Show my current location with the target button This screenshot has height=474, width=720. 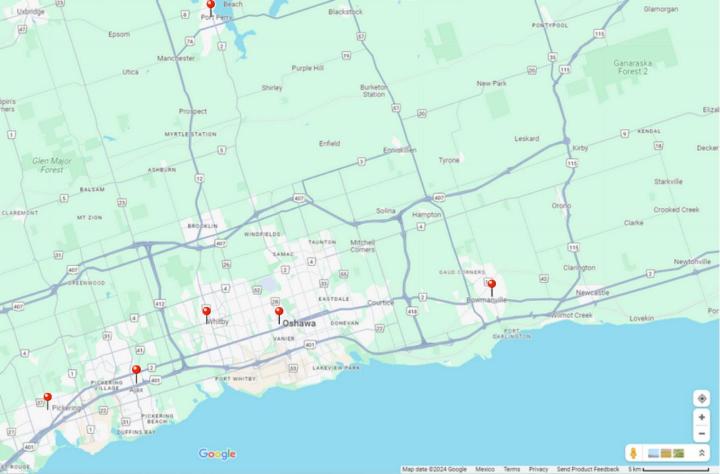pyautogui.click(x=702, y=398)
